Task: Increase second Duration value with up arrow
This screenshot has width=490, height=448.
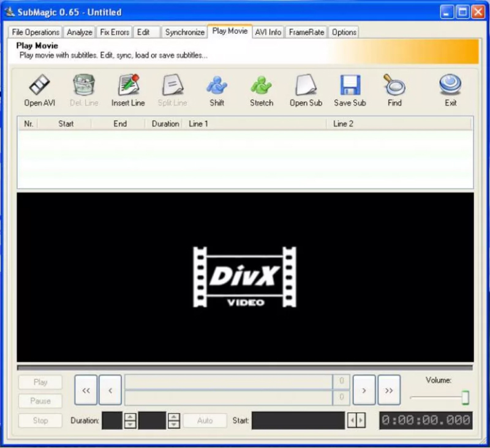Action: [174, 417]
